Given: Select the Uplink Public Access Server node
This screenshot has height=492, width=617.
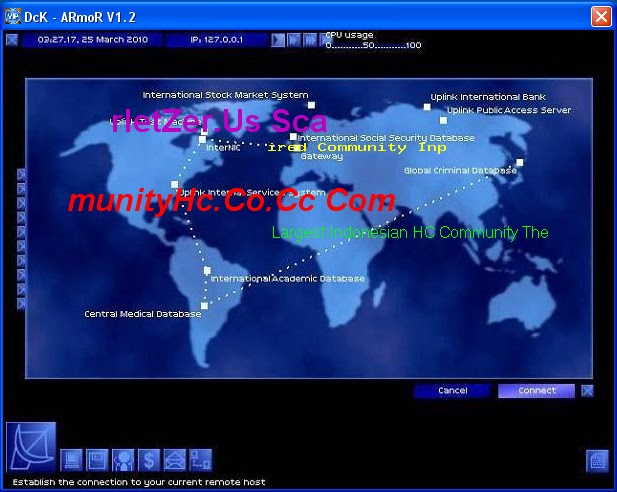Looking at the screenshot, I should pos(443,120).
